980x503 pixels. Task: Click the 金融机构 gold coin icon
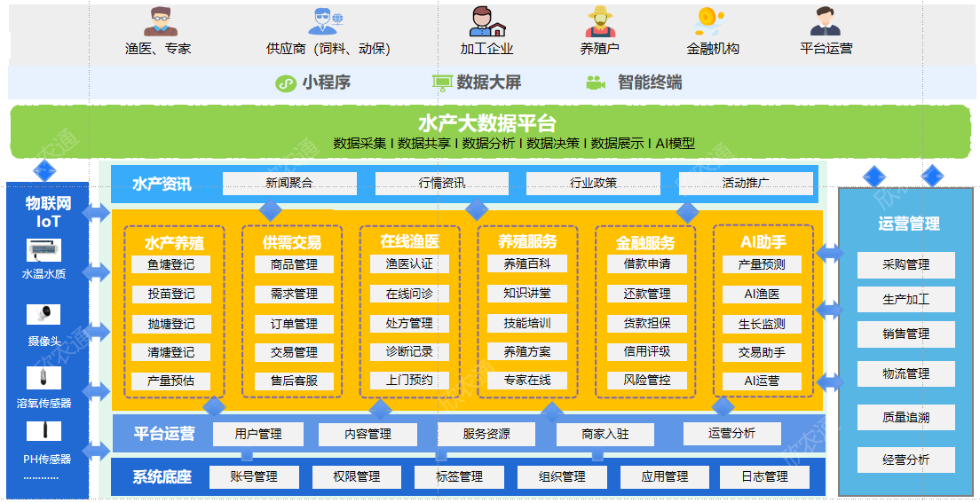coord(710,22)
